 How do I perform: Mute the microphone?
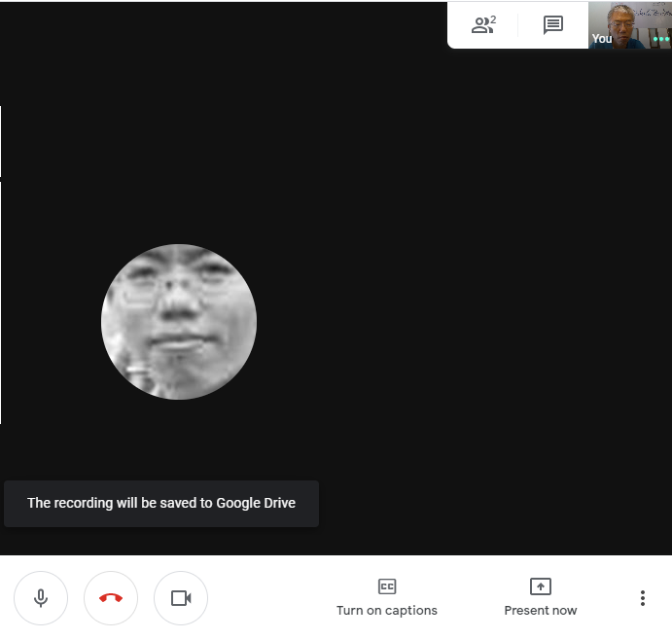click(x=41, y=598)
